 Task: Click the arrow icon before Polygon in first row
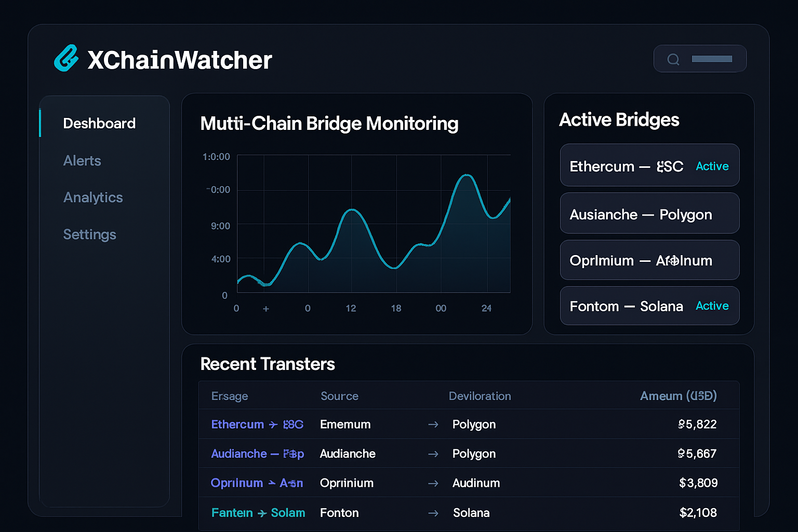click(433, 425)
